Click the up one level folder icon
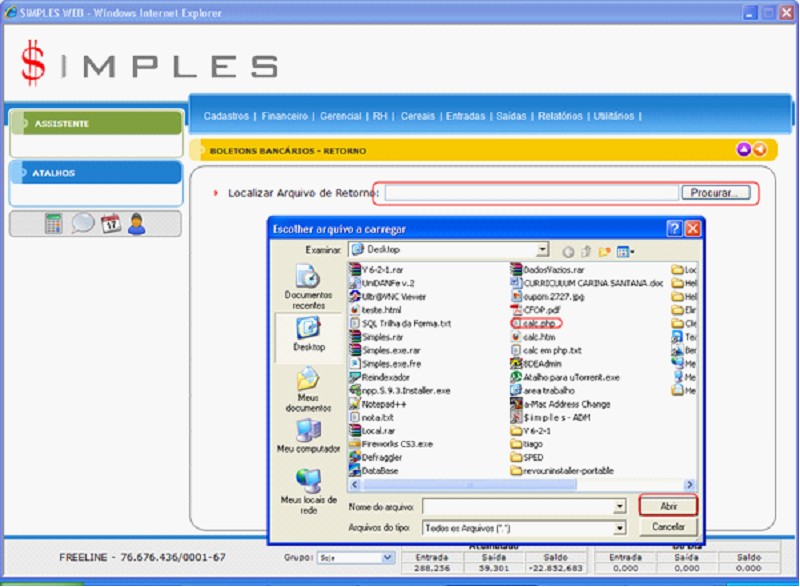This screenshot has width=800, height=587. pyautogui.click(x=586, y=251)
